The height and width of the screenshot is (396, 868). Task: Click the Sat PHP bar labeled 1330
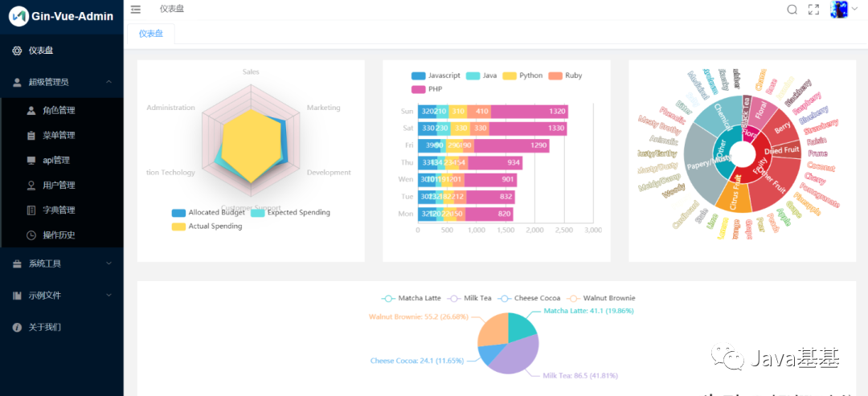(x=528, y=129)
